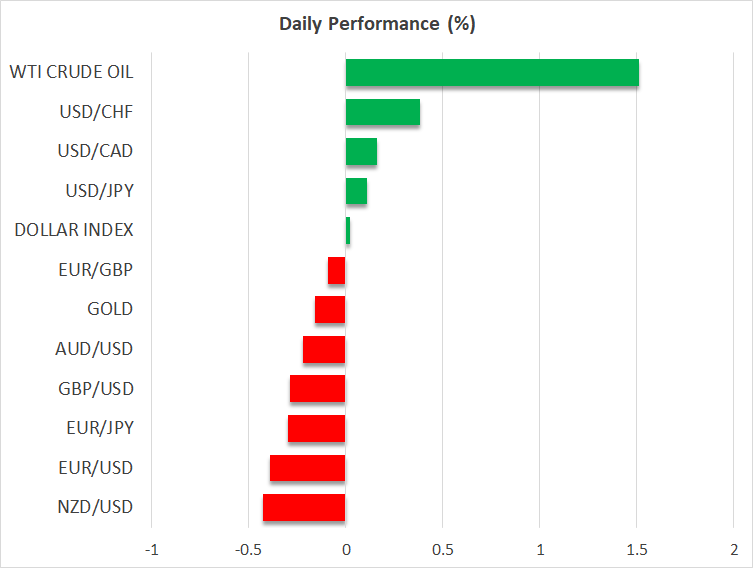The width and height of the screenshot is (753, 568).
Task: Select the 2 tick on horizontal axis
Action: point(734,549)
